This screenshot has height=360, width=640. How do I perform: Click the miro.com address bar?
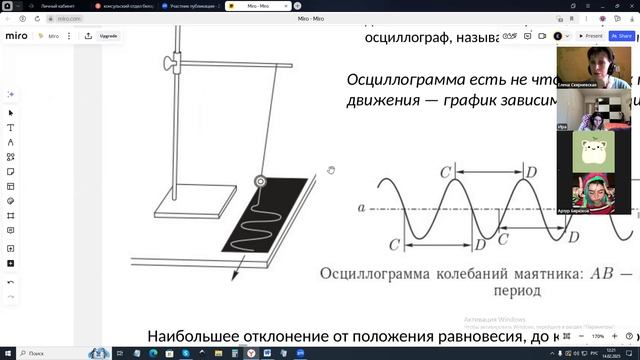(x=69, y=19)
